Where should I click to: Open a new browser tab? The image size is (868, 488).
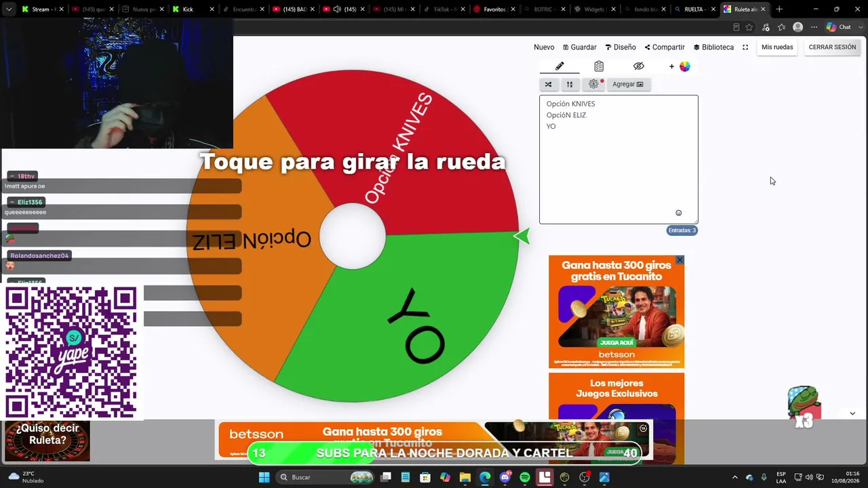779,9
